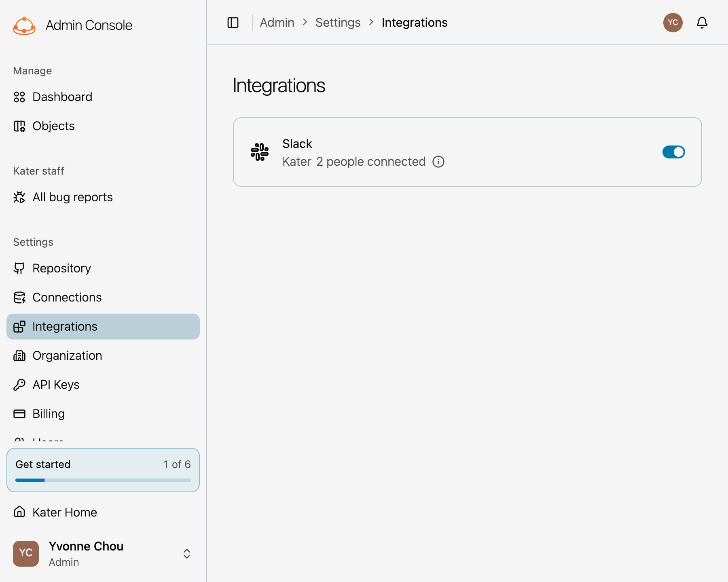Click the Kater logo icon

pos(24,25)
